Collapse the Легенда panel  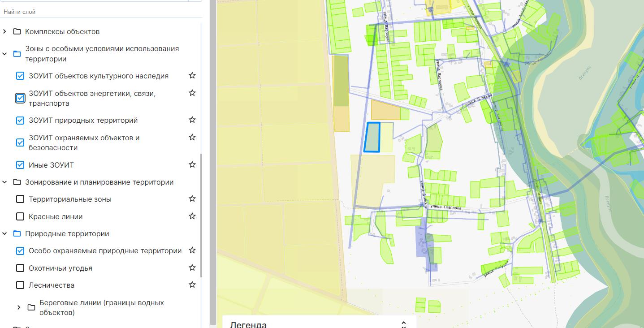point(403,324)
